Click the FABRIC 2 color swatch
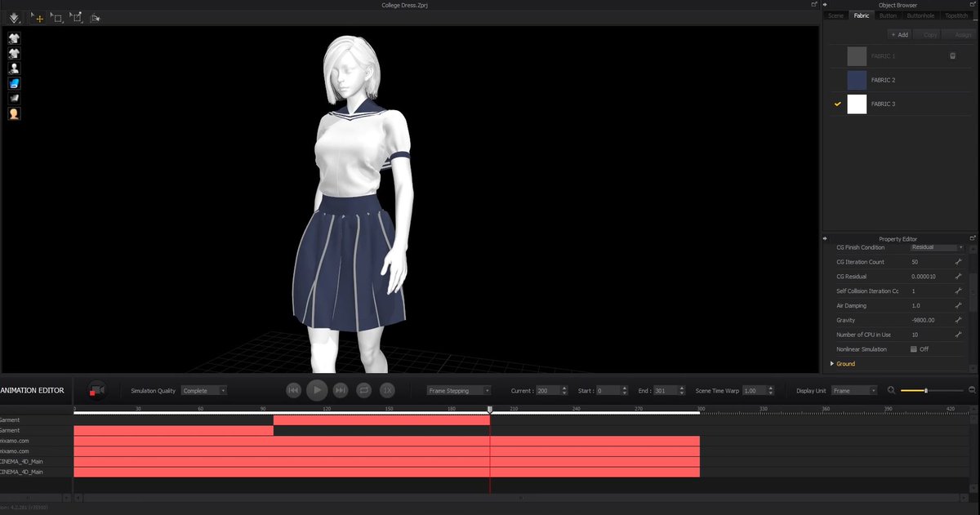The image size is (980, 515). point(857,79)
